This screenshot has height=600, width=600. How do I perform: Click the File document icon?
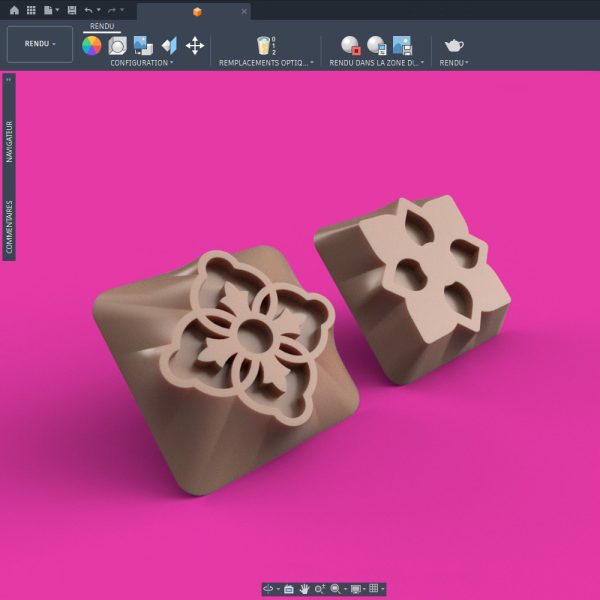(48, 10)
